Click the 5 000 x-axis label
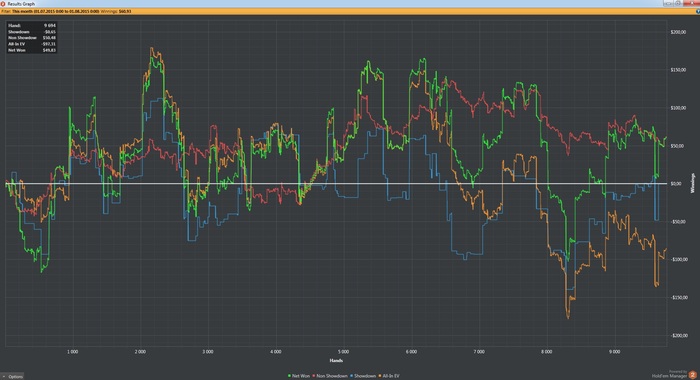The width and height of the screenshot is (700, 380). click(x=343, y=352)
